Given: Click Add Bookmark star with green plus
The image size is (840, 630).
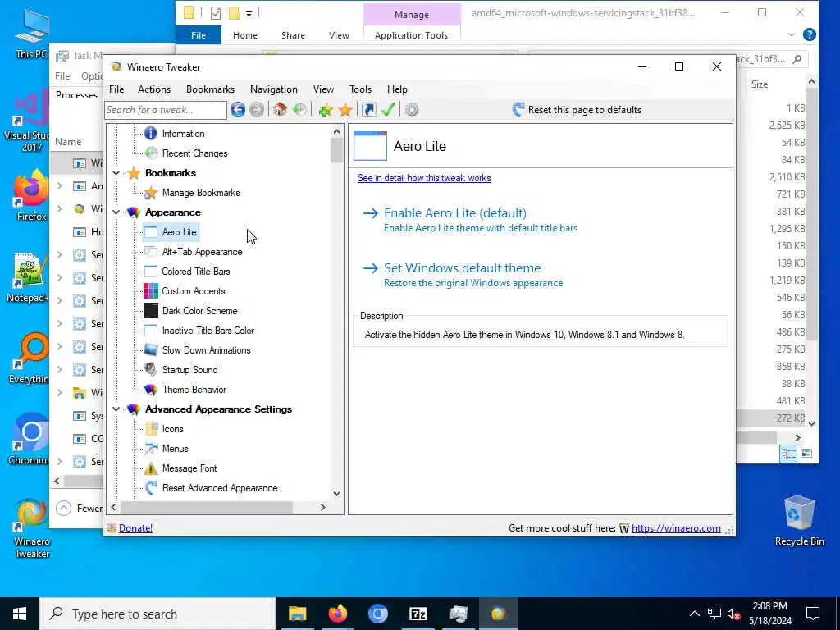Looking at the screenshot, I should 325,110.
